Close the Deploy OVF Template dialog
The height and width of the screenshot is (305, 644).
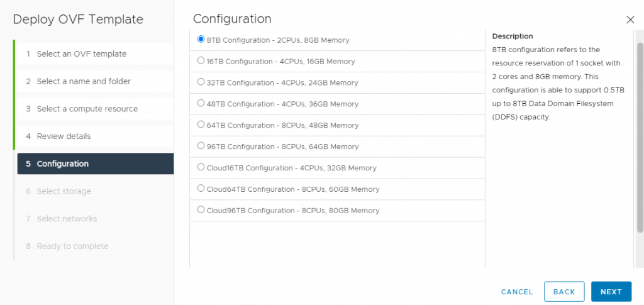[630, 19]
